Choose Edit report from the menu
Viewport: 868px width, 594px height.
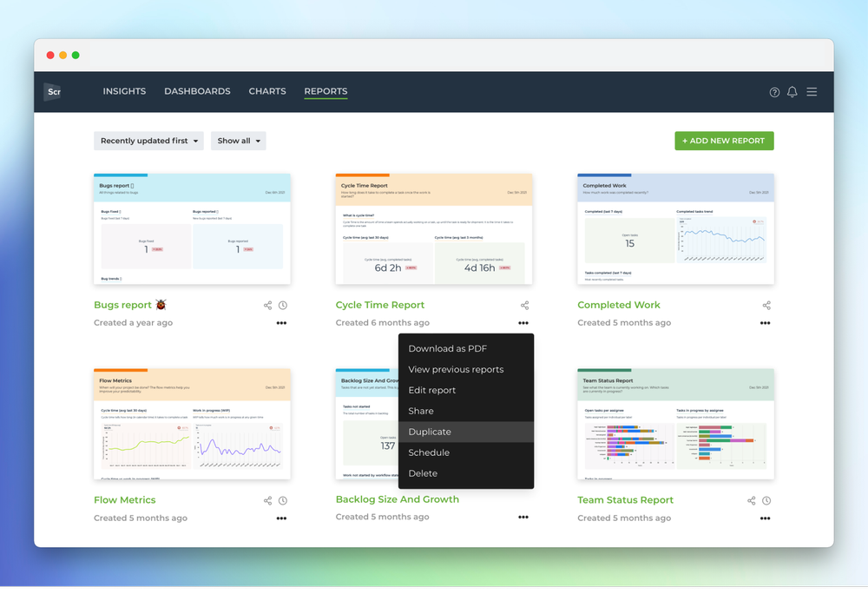(466, 390)
